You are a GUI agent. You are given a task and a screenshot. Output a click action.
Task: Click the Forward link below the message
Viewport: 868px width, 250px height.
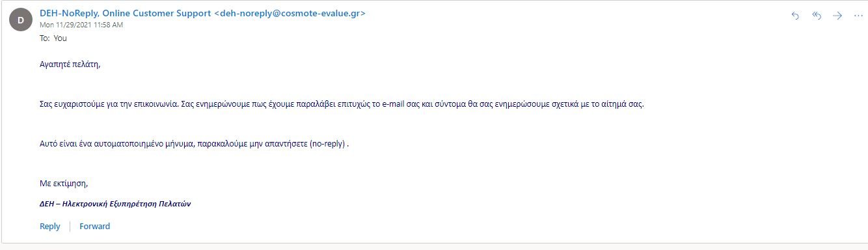tap(95, 227)
